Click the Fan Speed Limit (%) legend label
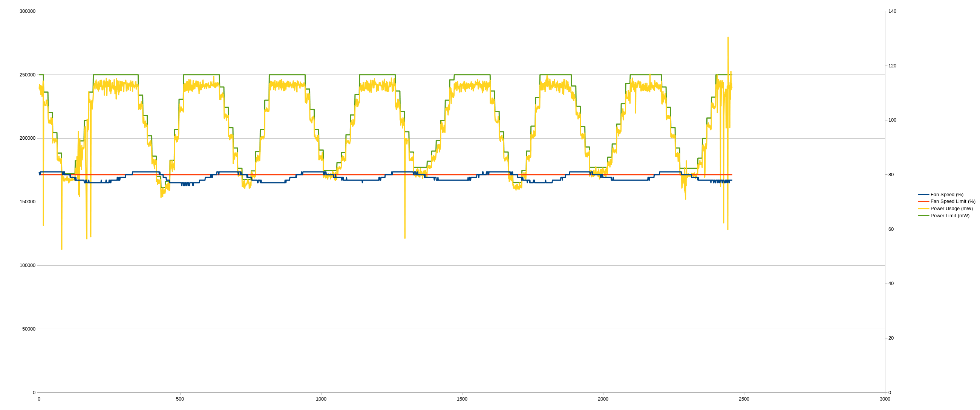 click(x=952, y=201)
